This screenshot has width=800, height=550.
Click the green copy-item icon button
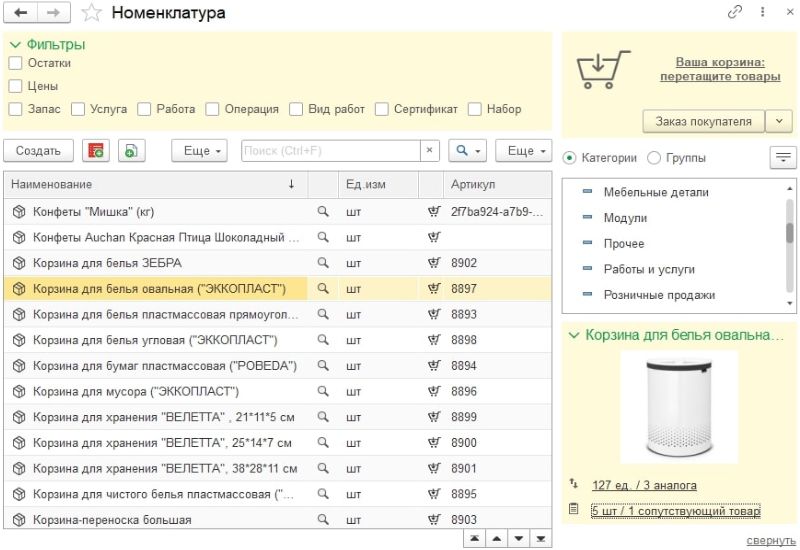(132, 151)
